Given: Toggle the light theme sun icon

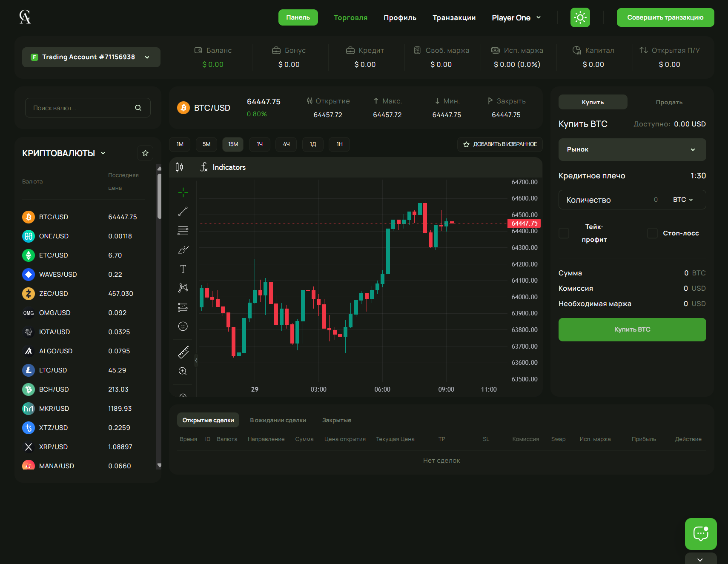Looking at the screenshot, I should tap(580, 17).
